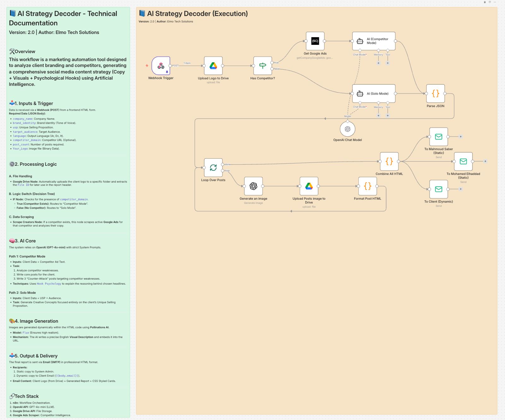Open the sticky note color picker icon
This screenshot has height=420, width=505.
tap(490, 2)
